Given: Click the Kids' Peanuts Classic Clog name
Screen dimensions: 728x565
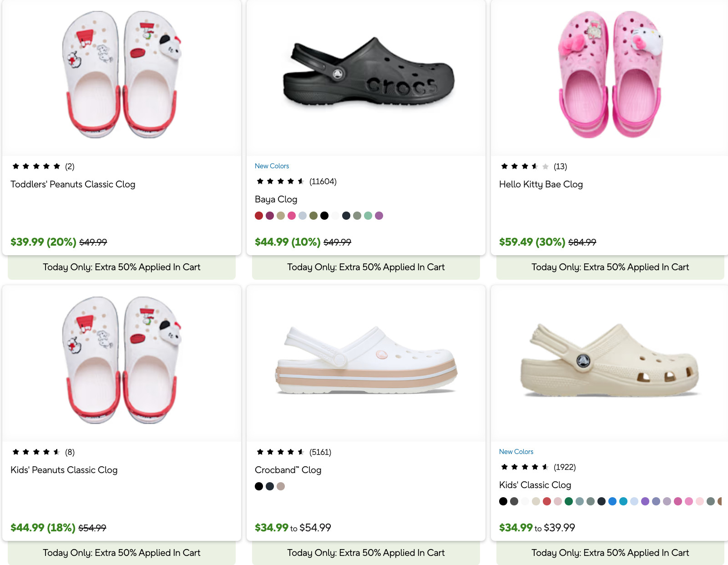Looking at the screenshot, I should (64, 470).
